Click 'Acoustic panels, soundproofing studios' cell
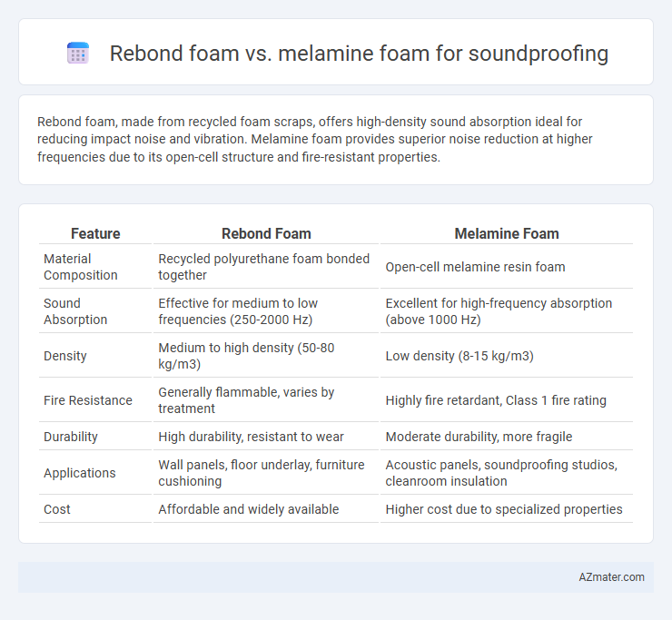Screen dimensions: 672x620 pyautogui.click(x=501, y=473)
